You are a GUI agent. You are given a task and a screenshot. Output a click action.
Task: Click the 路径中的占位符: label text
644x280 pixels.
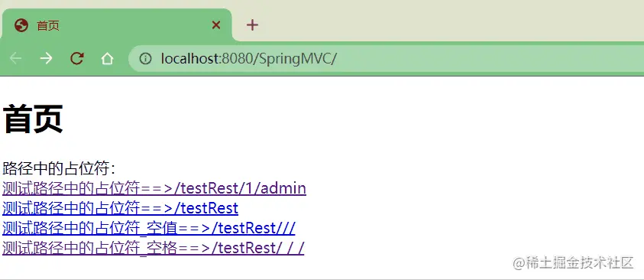click(59, 168)
